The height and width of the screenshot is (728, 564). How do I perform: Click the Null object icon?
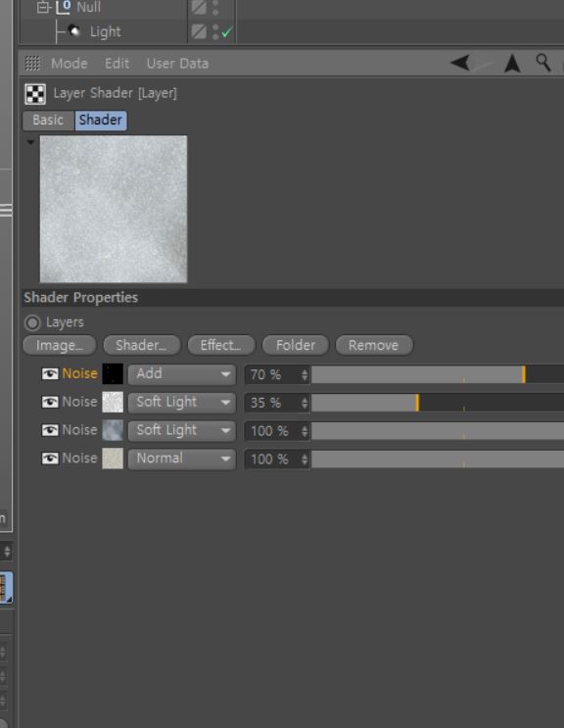point(63,7)
